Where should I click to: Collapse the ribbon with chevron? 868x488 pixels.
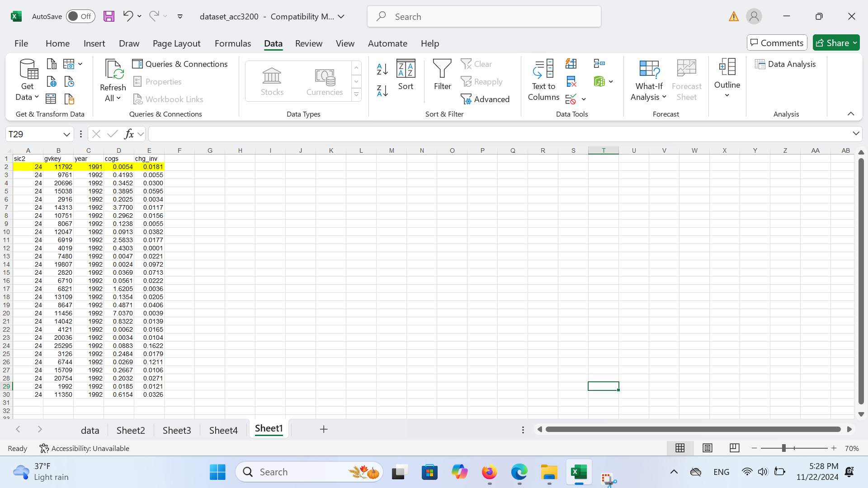tap(851, 114)
